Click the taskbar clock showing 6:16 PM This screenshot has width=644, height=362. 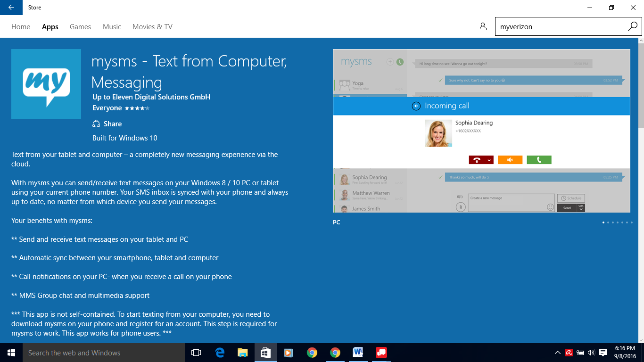(625, 353)
